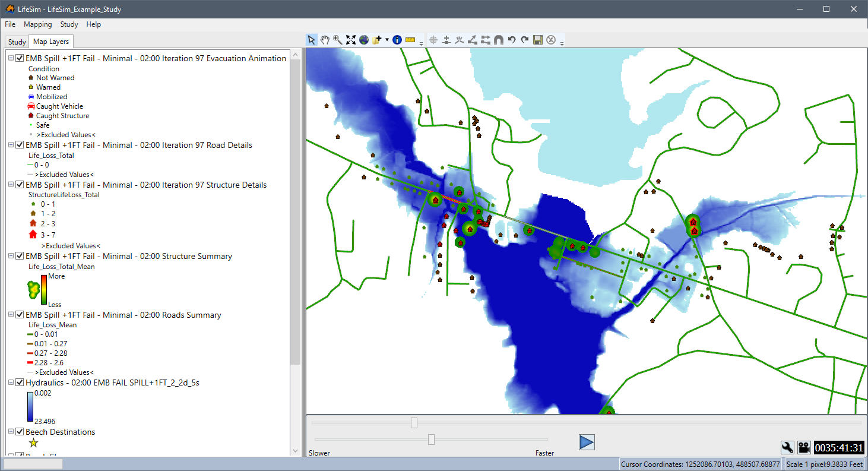The width and height of the screenshot is (868, 471).
Task: Toggle visibility of the Hydraulics layer
Action: tap(20, 383)
